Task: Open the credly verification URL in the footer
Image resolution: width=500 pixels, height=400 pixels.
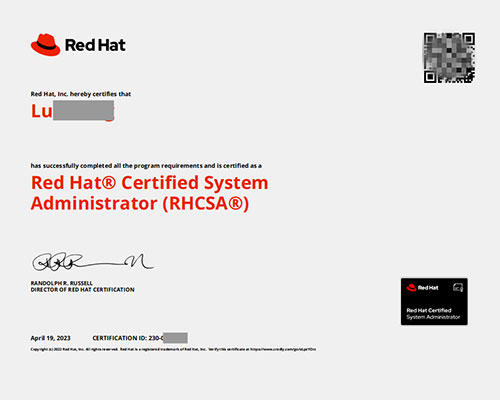Action: pyautogui.click(x=283, y=349)
